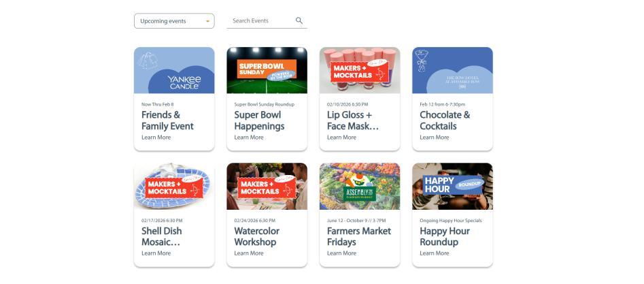Click the search magnifier icon

coord(299,21)
